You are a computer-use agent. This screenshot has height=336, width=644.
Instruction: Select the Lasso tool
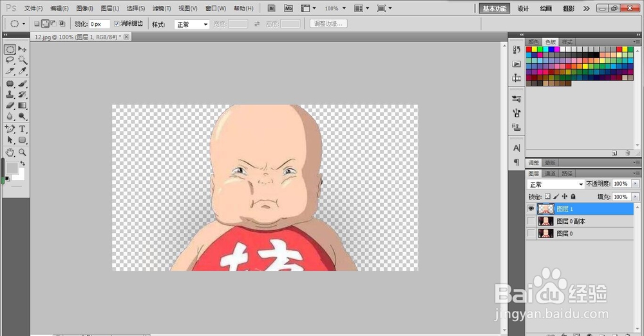(x=10, y=60)
